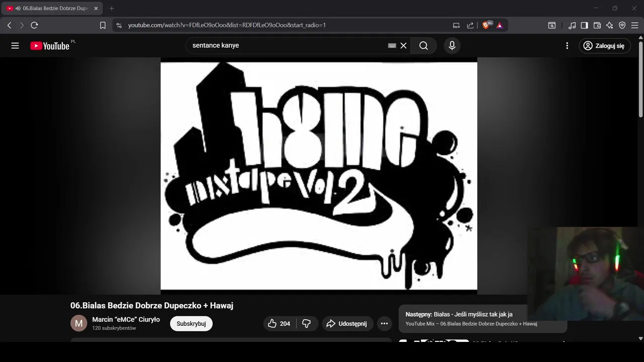
Task: Open channel Marcin "eMCe" Ciuryło
Action: click(126, 320)
